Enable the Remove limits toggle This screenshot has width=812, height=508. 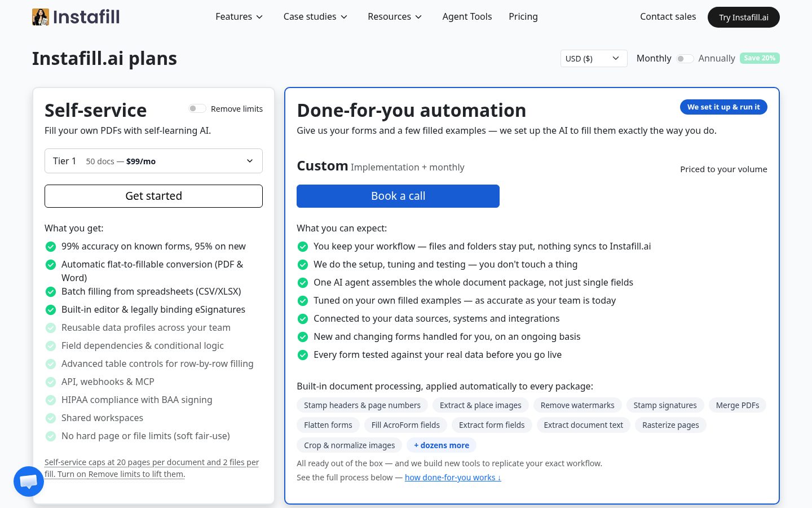point(197,108)
